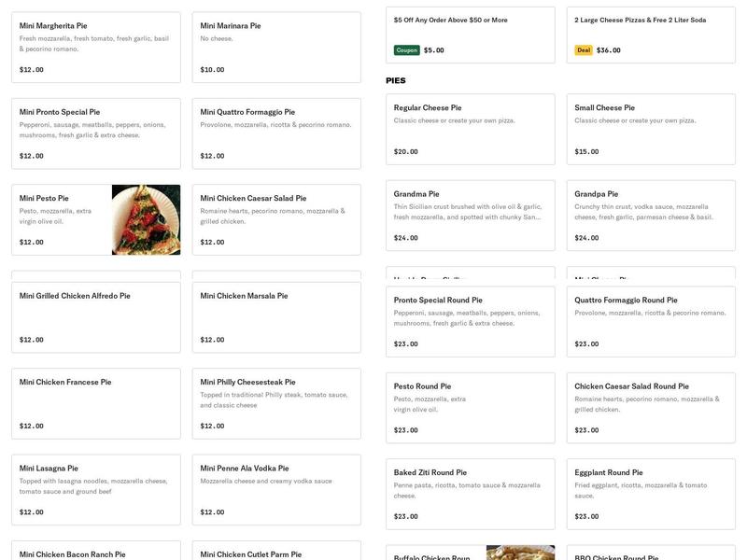Choose the Regular Cheese Pie

coord(470,129)
